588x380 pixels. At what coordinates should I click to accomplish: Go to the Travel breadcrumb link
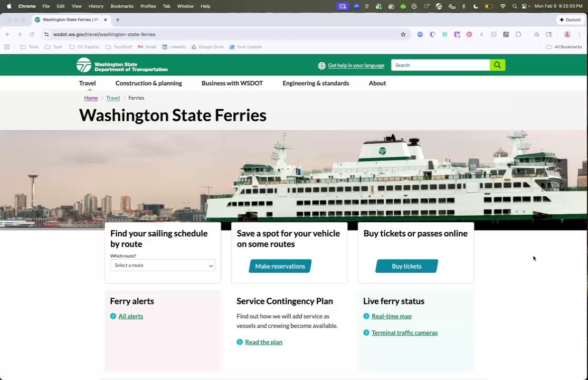[x=113, y=98]
